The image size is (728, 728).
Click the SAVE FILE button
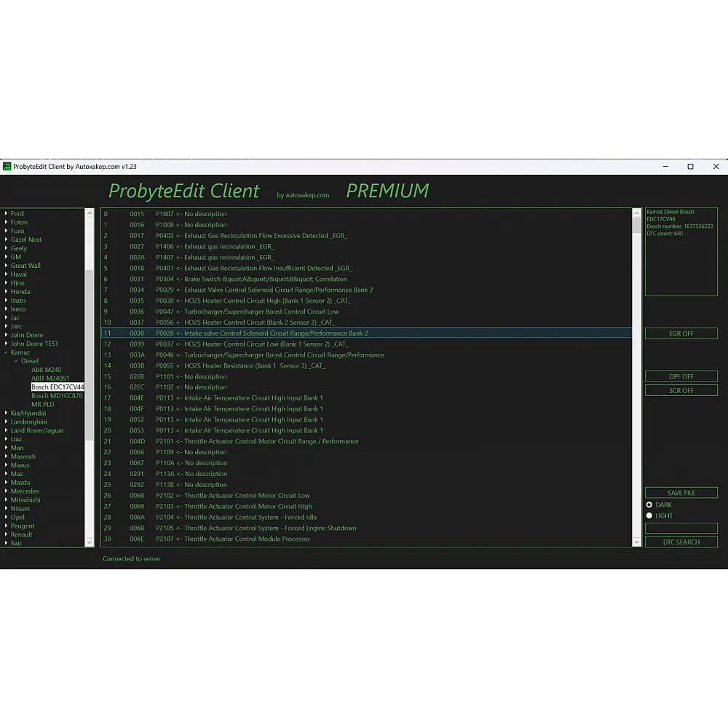pyautogui.click(x=681, y=493)
